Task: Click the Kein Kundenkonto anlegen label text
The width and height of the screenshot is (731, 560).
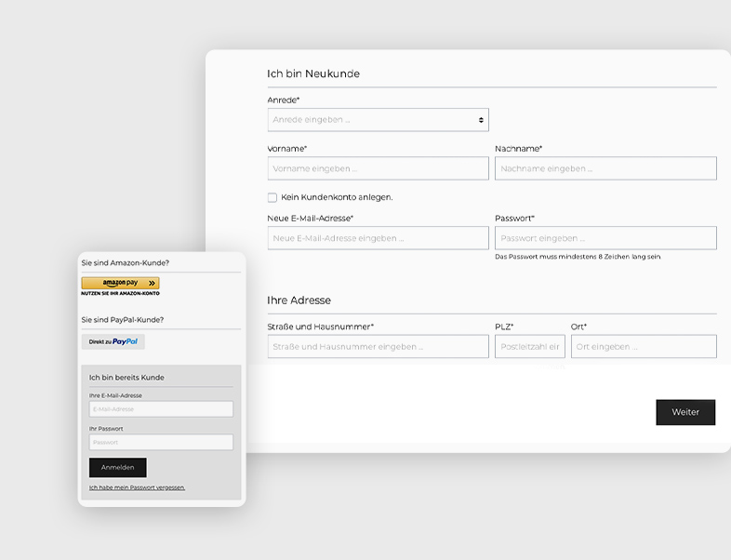Action: tap(337, 197)
